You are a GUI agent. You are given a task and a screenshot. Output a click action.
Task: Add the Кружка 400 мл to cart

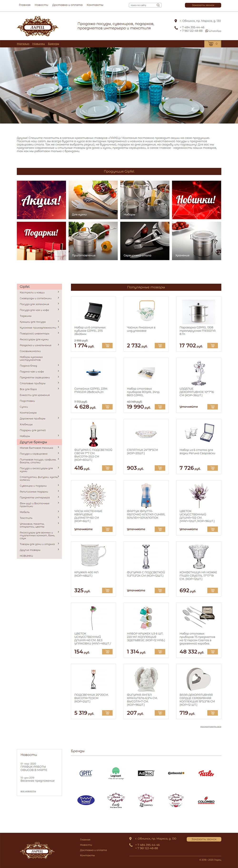[x=107, y=590]
